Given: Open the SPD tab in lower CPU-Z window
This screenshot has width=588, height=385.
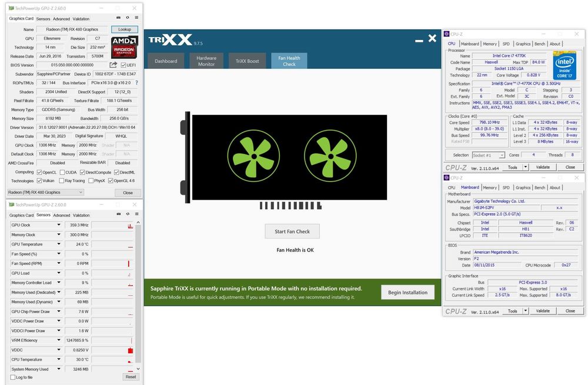Looking at the screenshot, I should [506, 187].
